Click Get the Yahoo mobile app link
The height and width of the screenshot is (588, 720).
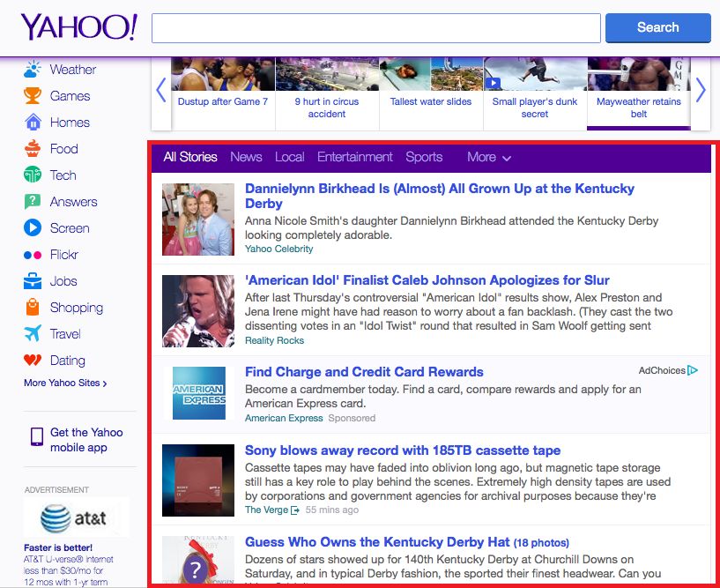(x=86, y=440)
